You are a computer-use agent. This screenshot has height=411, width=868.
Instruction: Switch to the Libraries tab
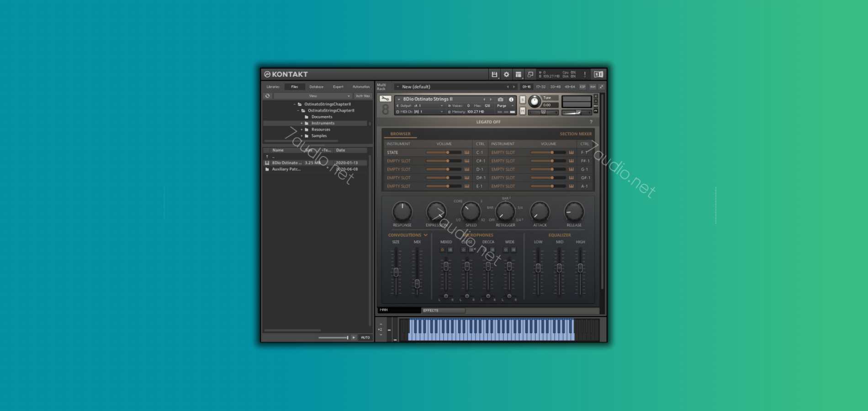273,87
